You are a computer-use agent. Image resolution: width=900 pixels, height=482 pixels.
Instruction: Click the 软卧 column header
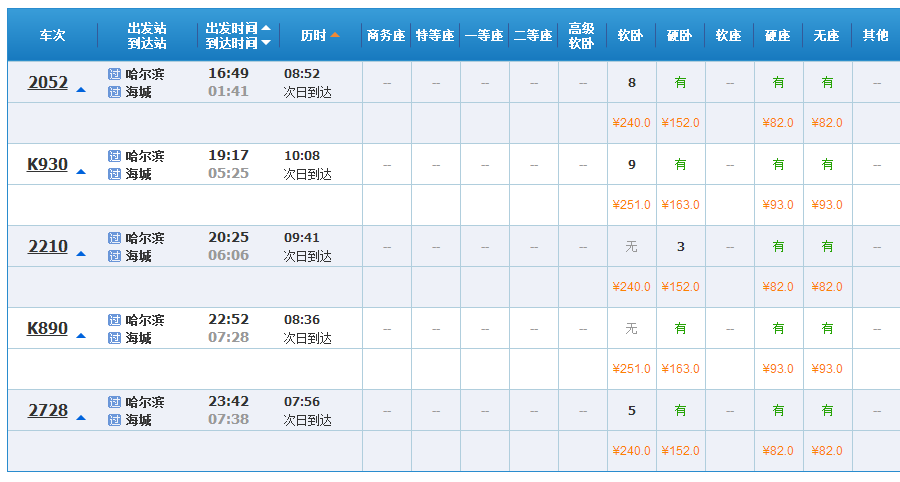pos(630,36)
